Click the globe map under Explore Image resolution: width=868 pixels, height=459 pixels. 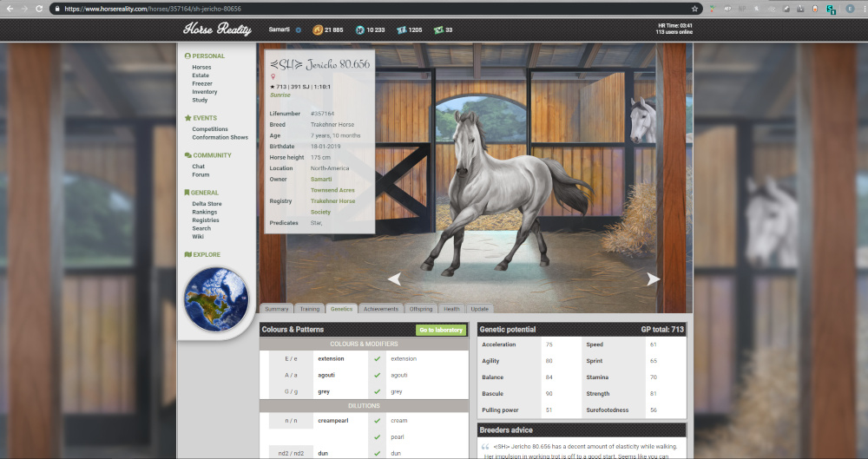click(216, 298)
